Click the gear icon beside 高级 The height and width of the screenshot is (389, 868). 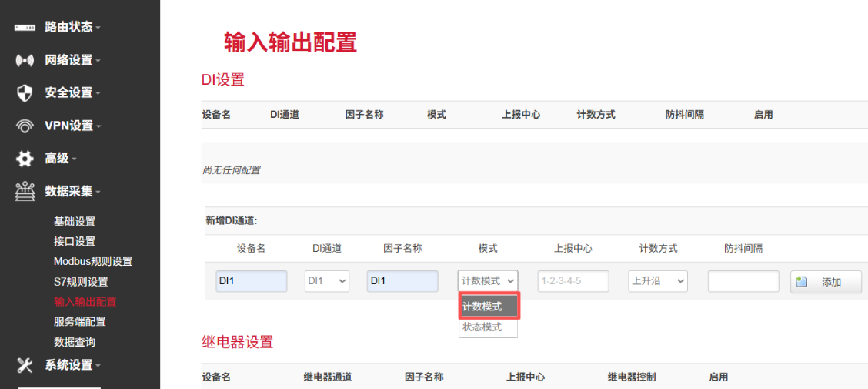pyautogui.click(x=25, y=159)
